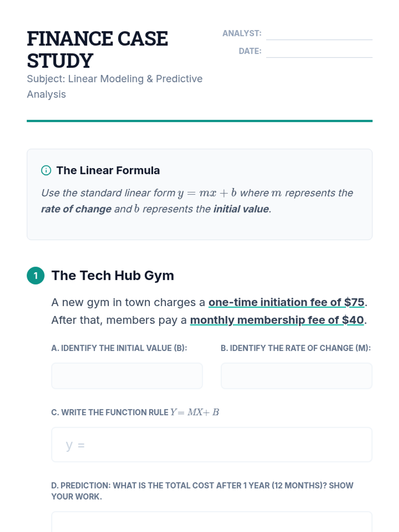This screenshot has height=532, width=399.
Task: Click underlined 'monthly membership fee of $40'
Action: pos(277,320)
